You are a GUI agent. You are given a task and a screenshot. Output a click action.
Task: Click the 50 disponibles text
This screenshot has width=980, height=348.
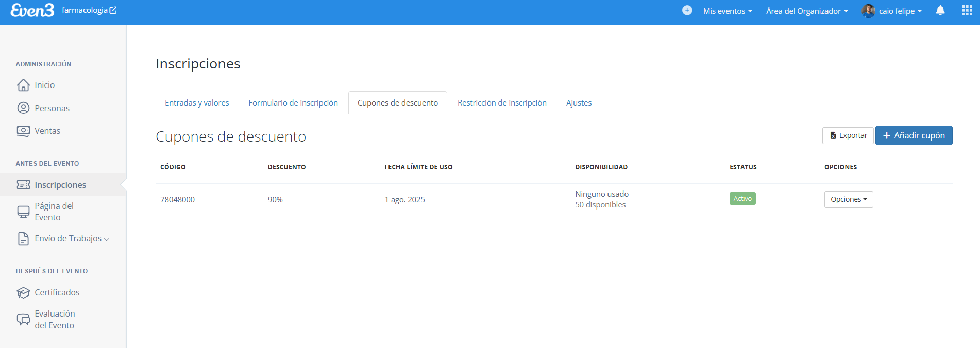pyautogui.click(x=600, y=204)
